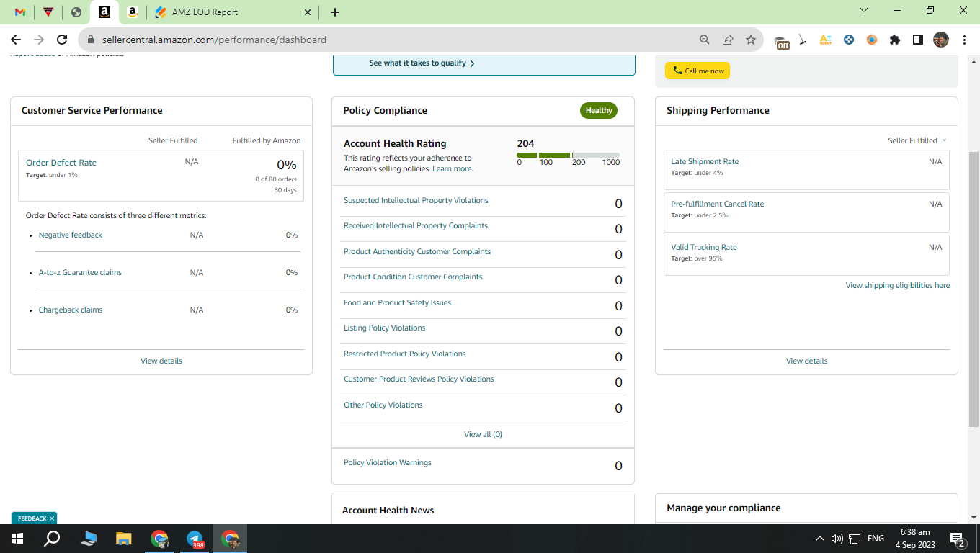Open the Order Defect Rate link
The height and width of the screenshot is (553, 980).
(61, 163)
